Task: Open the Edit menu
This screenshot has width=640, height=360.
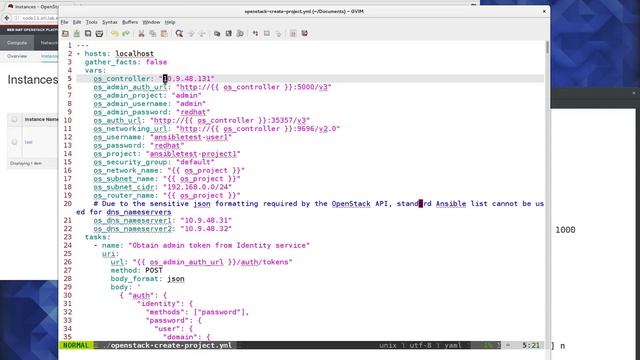Action: [x=77, y=22]
